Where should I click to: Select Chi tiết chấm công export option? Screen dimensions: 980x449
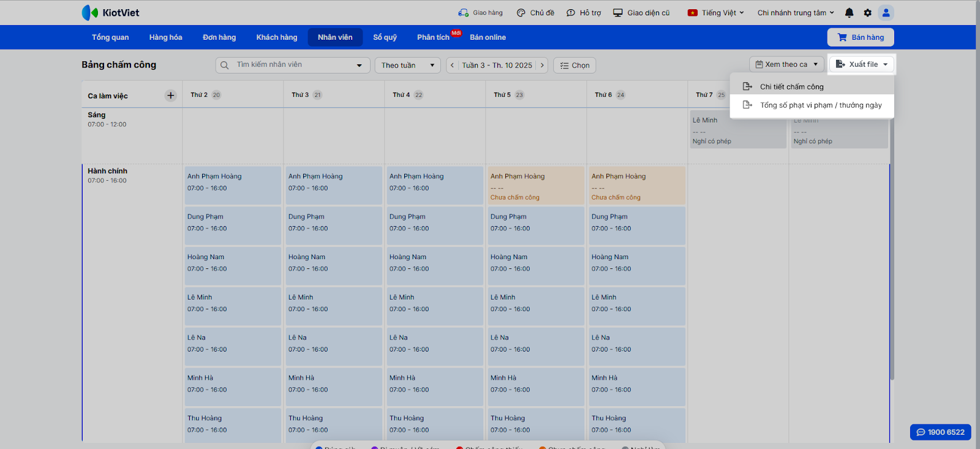click(x=791, y=87)
